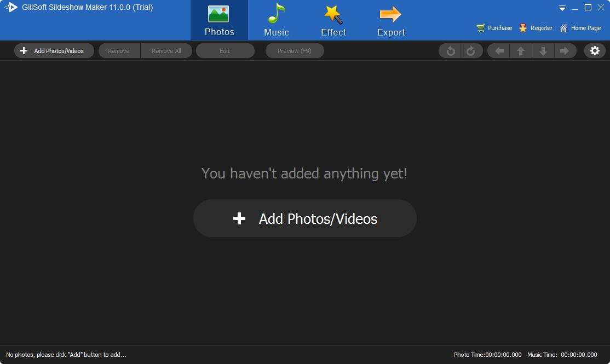The height and width of the screenshot is (364, 610).
Task: Move item right with the right arrow icon
Action: 565,51
